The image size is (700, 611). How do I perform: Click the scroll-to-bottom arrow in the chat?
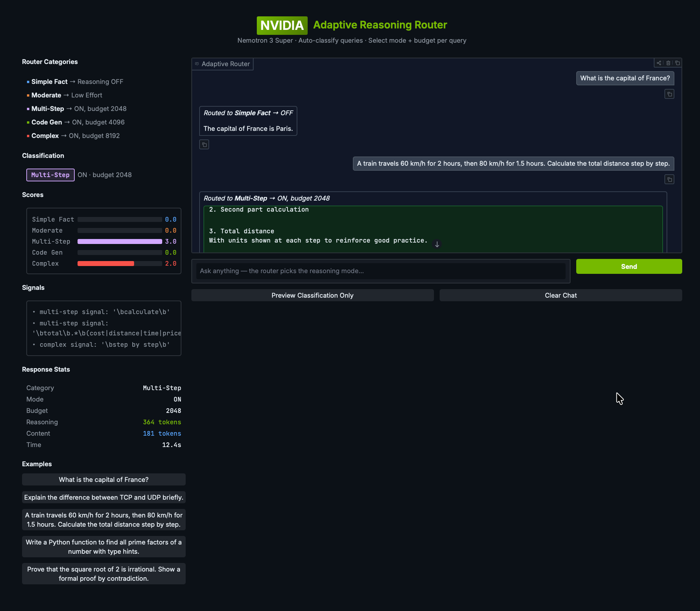437,244
